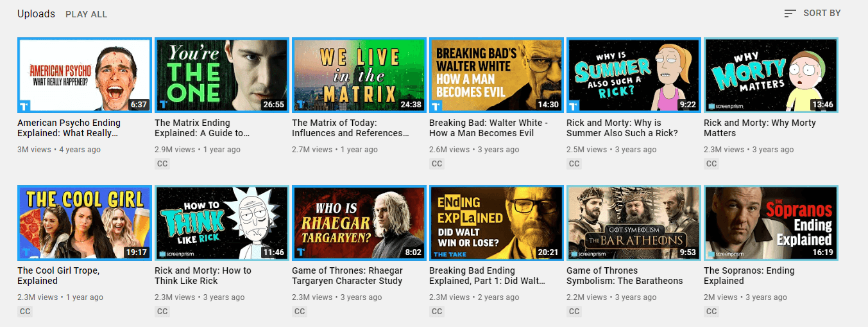Open The Matrix Ending Explained thumbnail
This screenshot has width=868, height=327.
coord(222,75)
